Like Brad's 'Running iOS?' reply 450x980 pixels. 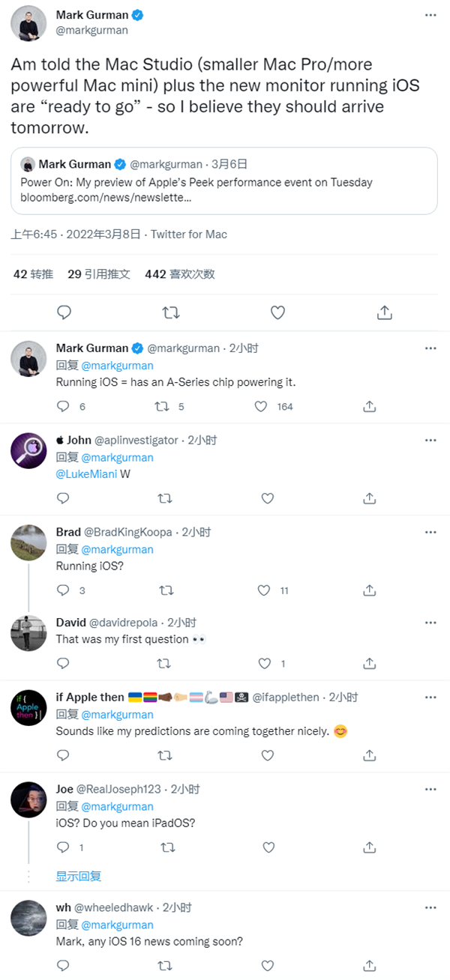[x=264, y=590]
